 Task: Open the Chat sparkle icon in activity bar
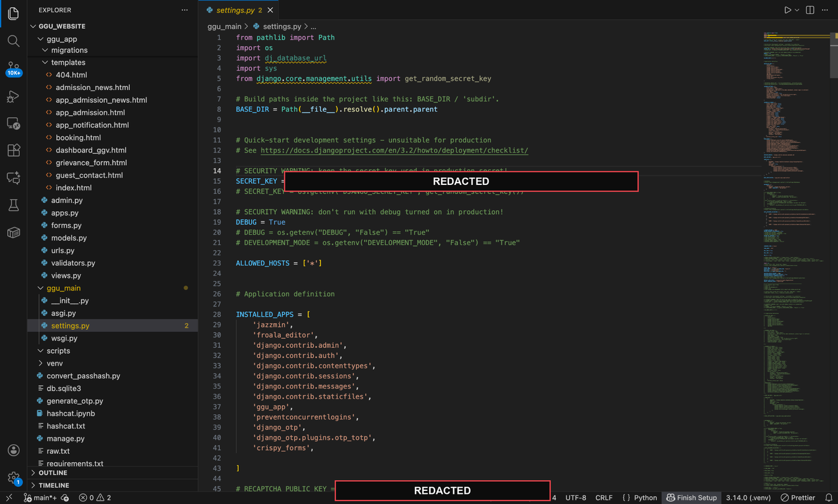click(13, 178)
